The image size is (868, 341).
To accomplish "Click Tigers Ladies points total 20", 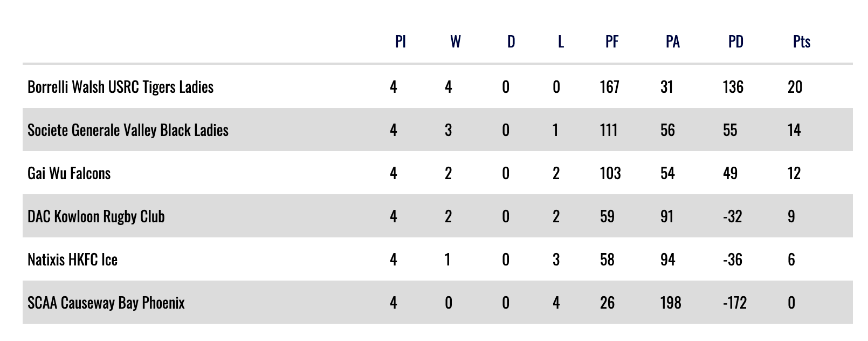I will (x=795, y=87).
